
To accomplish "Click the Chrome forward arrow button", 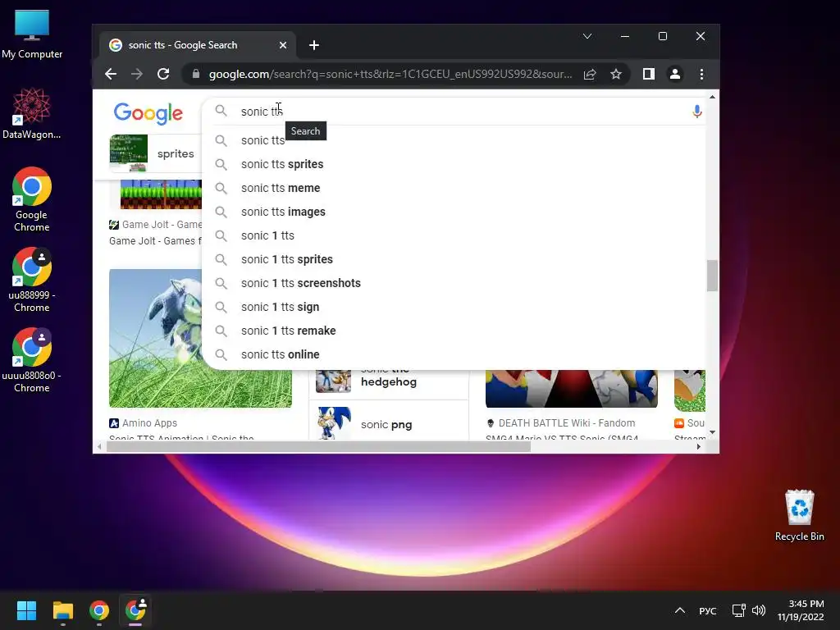I will 137,74.
